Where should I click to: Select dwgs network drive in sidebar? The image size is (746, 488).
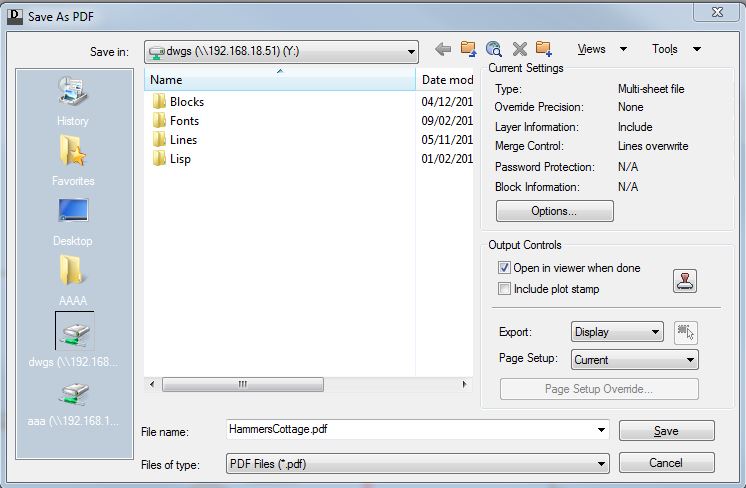coord(74,340)
